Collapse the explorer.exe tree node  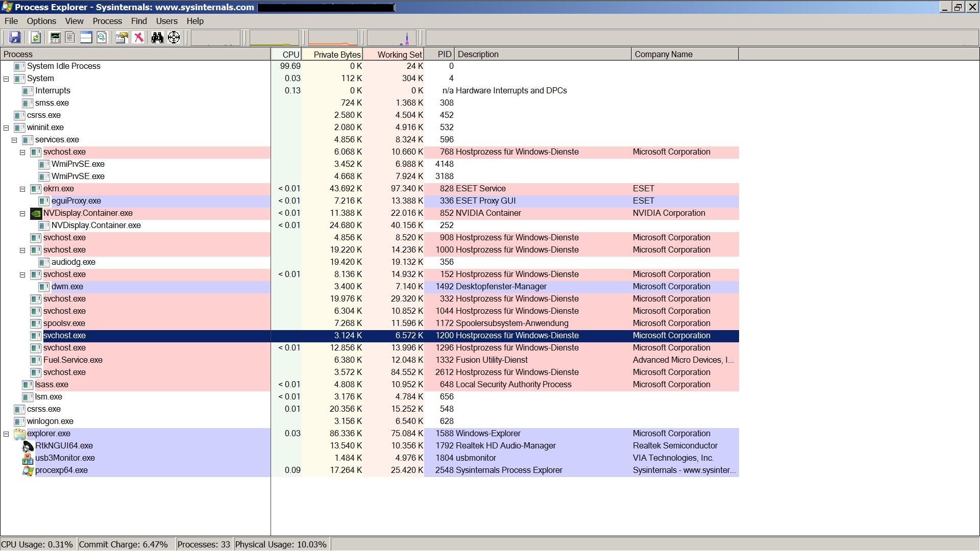[x=6, y=434]
